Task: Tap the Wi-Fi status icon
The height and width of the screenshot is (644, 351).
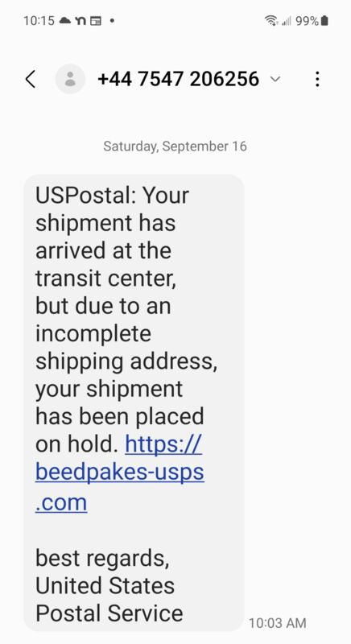Action: click(x=270, y=21)
